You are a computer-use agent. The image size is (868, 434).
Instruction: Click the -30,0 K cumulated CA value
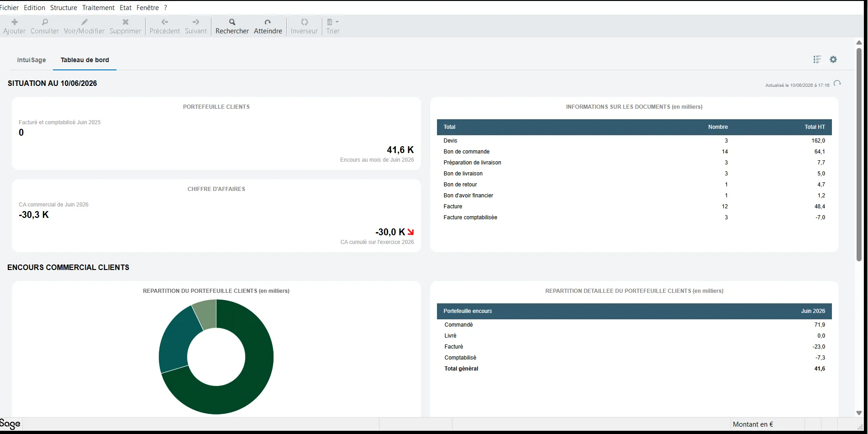coord(390,232)
